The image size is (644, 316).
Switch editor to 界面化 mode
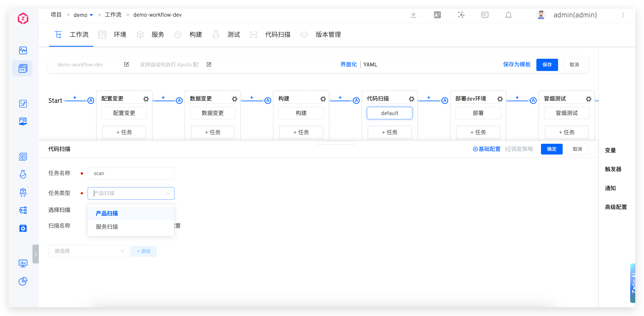[x=349, y=64]
